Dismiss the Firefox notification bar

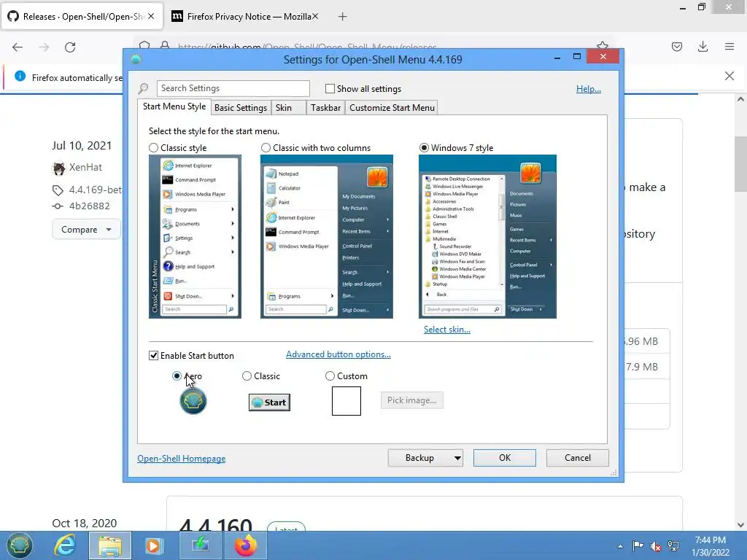[x=729, y=76]
